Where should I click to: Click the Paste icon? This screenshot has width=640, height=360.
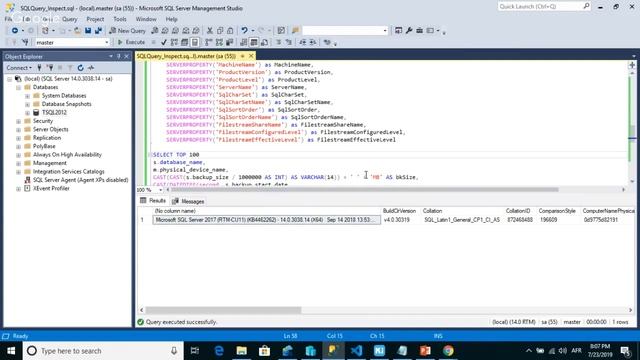[230, 31]
